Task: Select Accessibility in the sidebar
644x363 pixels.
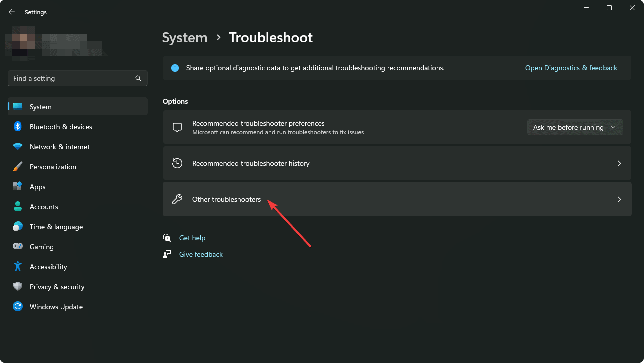Action: tap(48, 267)
